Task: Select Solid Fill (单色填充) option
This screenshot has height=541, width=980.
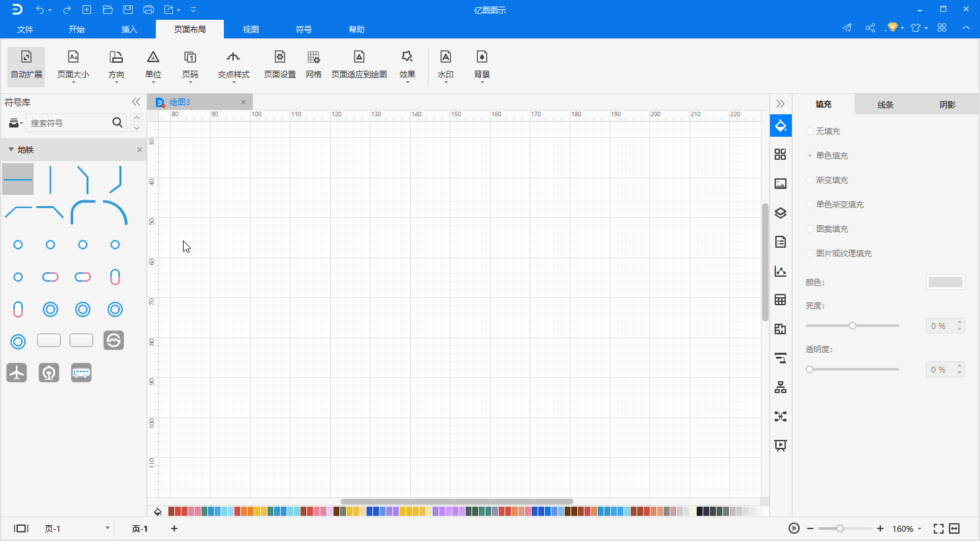Action: coord(827,156)
